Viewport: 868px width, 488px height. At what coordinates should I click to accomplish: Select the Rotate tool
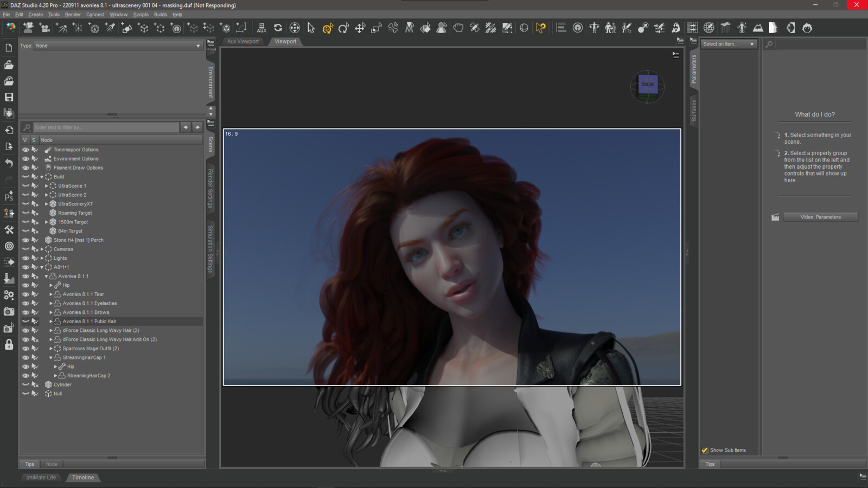click(343, 28)
